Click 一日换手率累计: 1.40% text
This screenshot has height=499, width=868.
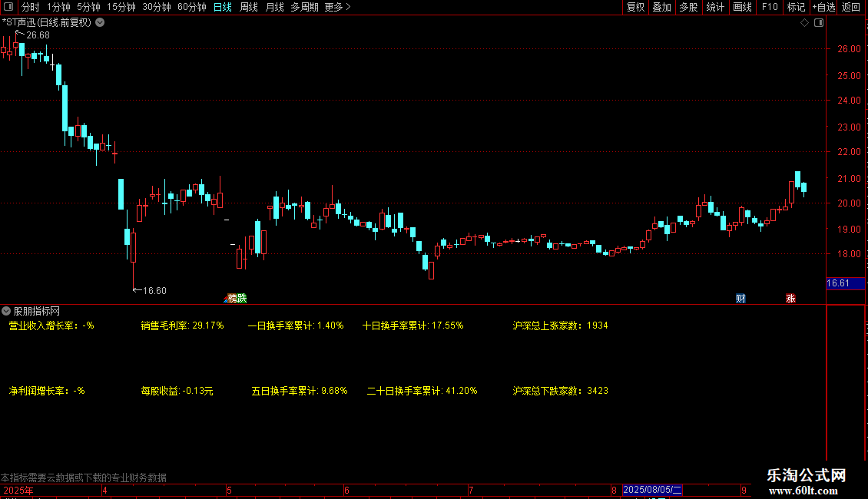pos(296,326)
